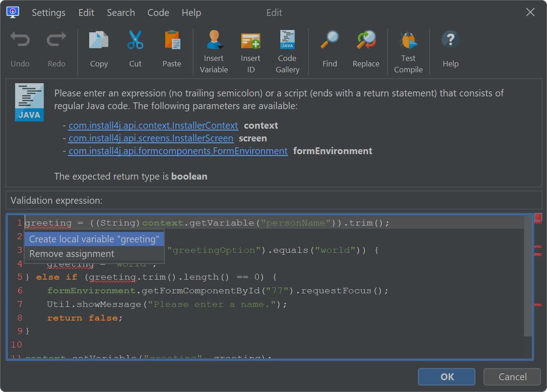Cut selection with the scissors icon
Image resolution: width=547 pixels, height=392 pixels.
click(135, 40)
